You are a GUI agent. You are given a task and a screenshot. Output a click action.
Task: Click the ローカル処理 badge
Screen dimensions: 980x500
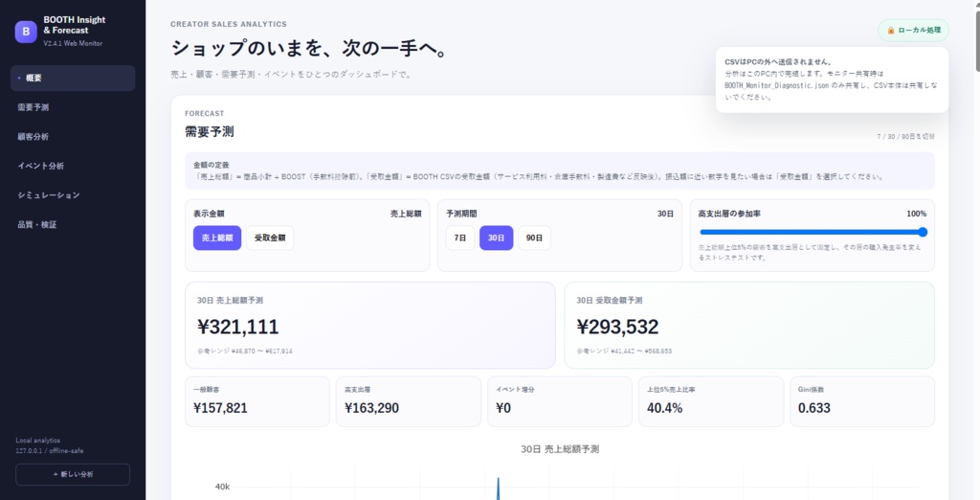tap(914, 30)
